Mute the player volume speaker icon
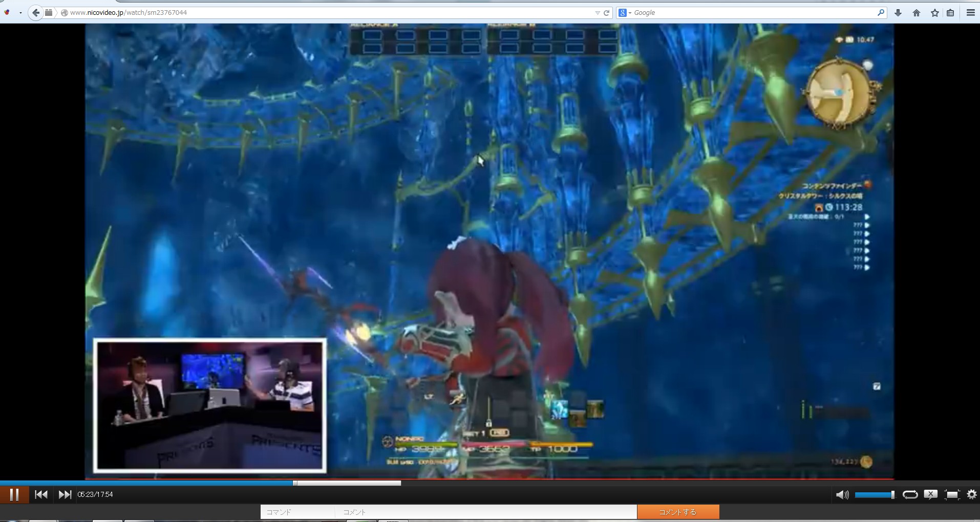Viewport: 980px width, 522px height. (842, 494)
